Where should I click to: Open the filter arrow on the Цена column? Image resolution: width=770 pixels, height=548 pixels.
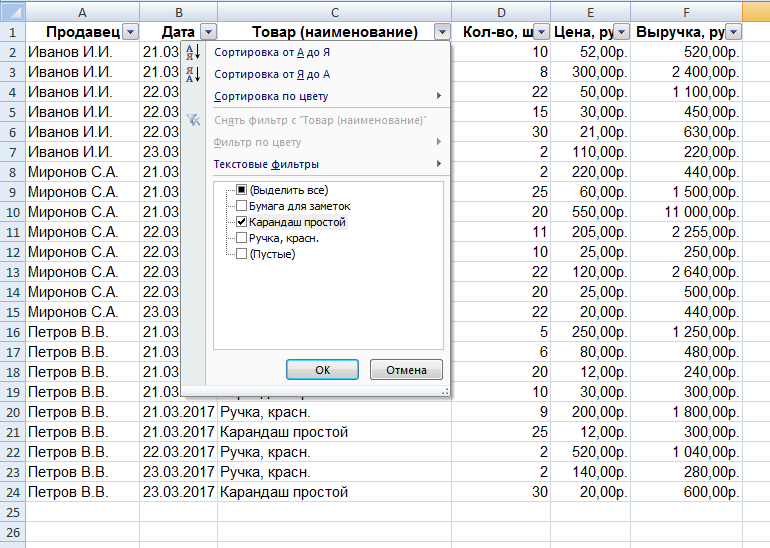tap(622, 32)
